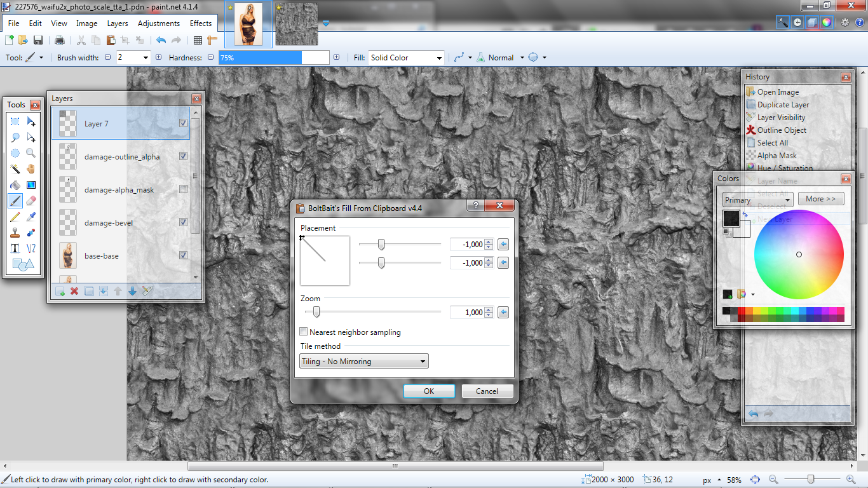This screenshot has width=868, height=488.
Task: Toggle damage-bevel layer visibility checkbox
Action: [183, 222]
